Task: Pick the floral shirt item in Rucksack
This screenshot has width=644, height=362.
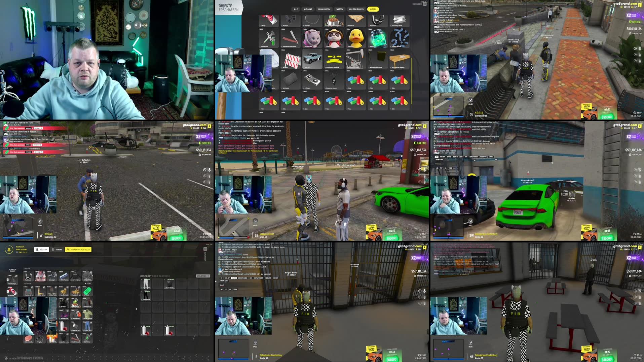Action: (x=87, y=314)
